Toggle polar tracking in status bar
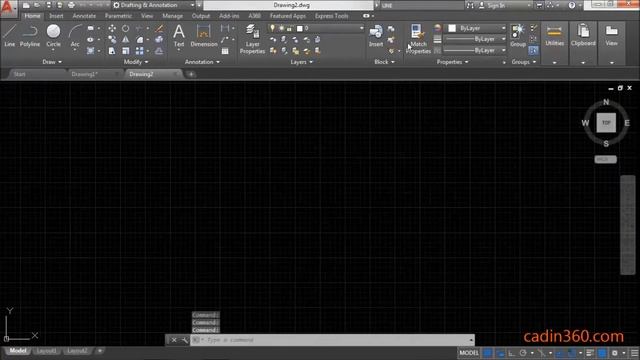640x360 pixels. (x=523, y=353)
